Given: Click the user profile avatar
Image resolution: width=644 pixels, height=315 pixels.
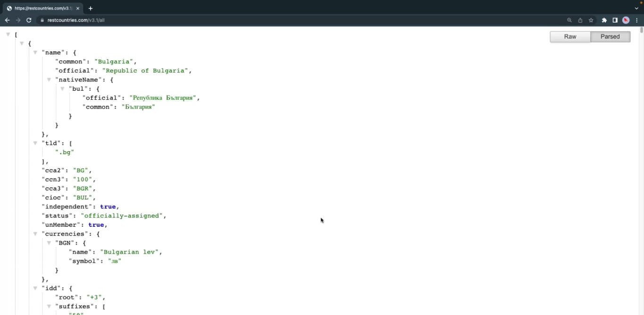Looking at the screenshot, I should [626, 20].
